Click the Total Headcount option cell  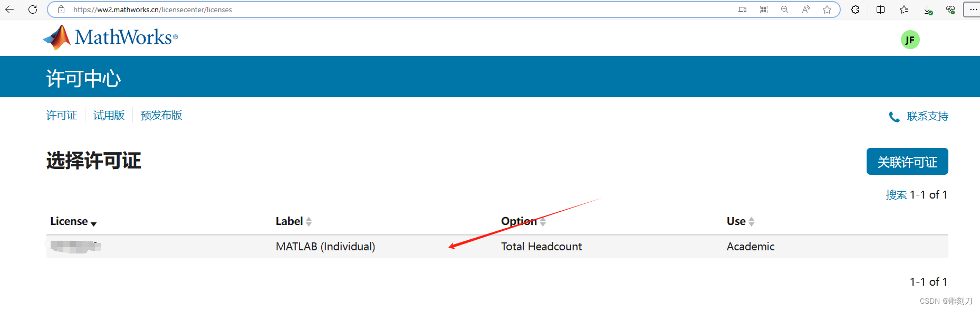[x=541, y=247]
